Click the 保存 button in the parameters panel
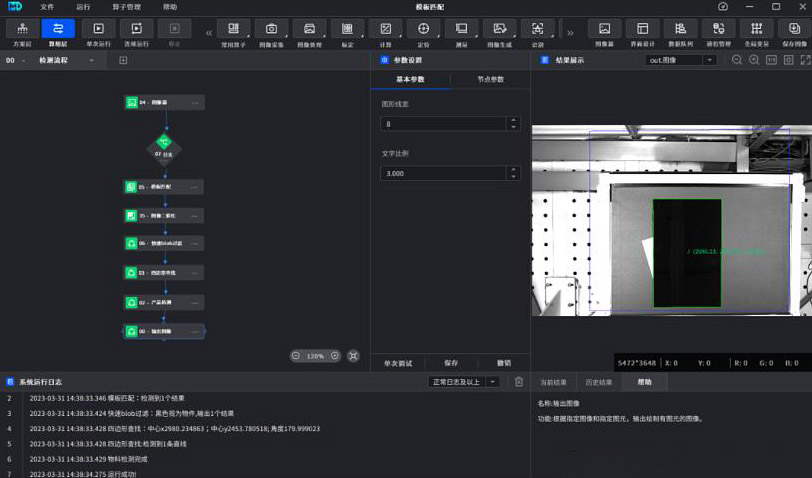The image size is (812, 478). 451,362
